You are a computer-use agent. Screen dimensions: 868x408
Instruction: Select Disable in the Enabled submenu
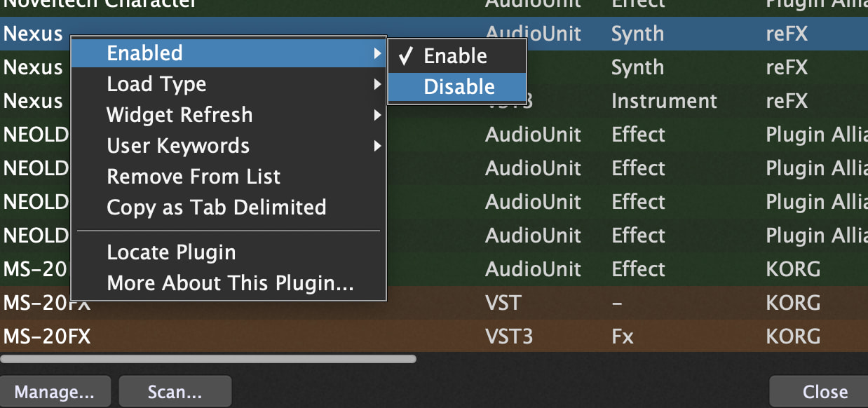point(459,87)
